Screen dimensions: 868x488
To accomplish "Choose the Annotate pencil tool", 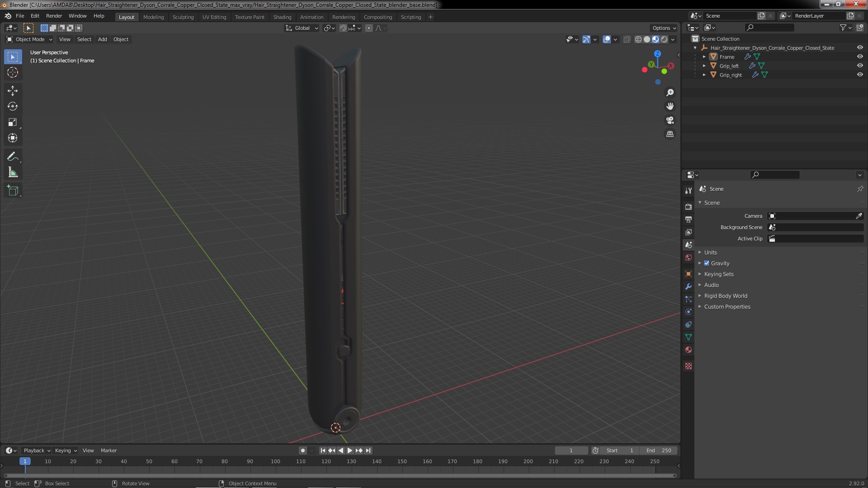I will [x=13, y=157].
